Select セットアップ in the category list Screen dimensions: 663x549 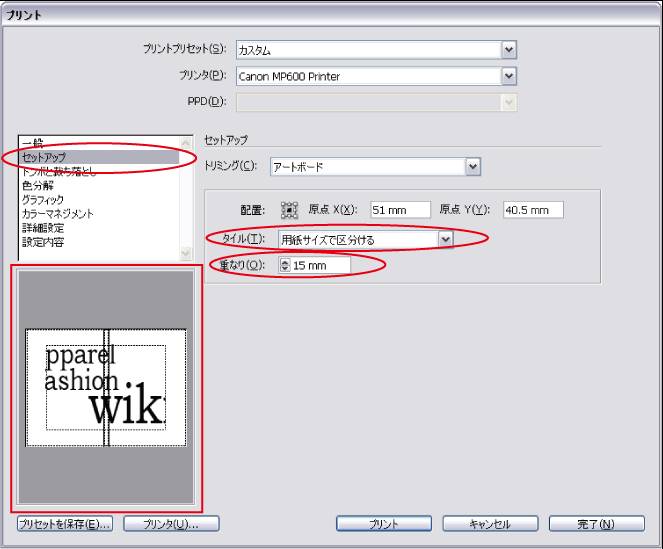[x=40, y=158]
